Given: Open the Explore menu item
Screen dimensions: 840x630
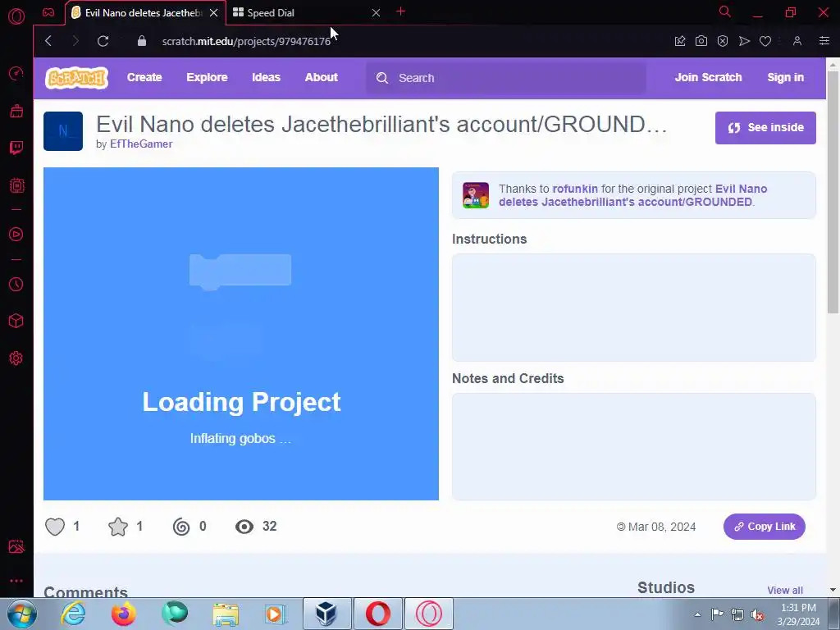Looking at the screenshot, I should tap(207, 77).
